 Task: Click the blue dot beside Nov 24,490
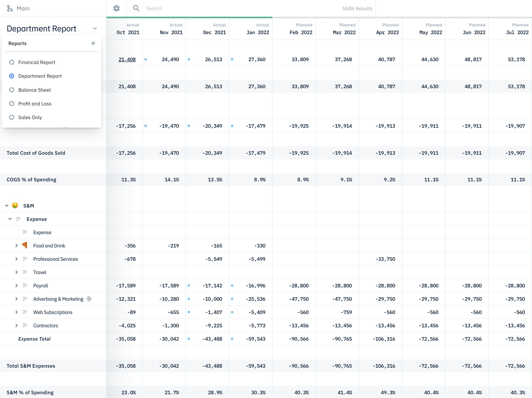(x=146, y=59)
